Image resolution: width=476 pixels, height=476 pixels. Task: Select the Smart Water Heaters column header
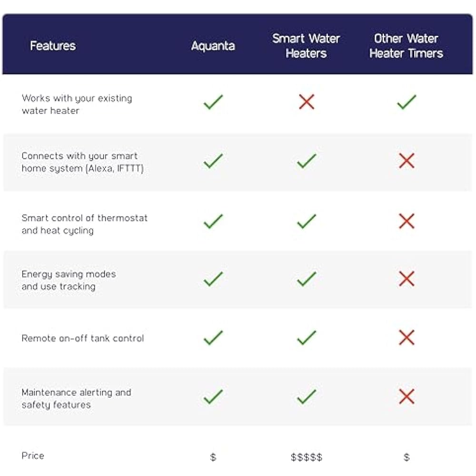tap(306, 46)
